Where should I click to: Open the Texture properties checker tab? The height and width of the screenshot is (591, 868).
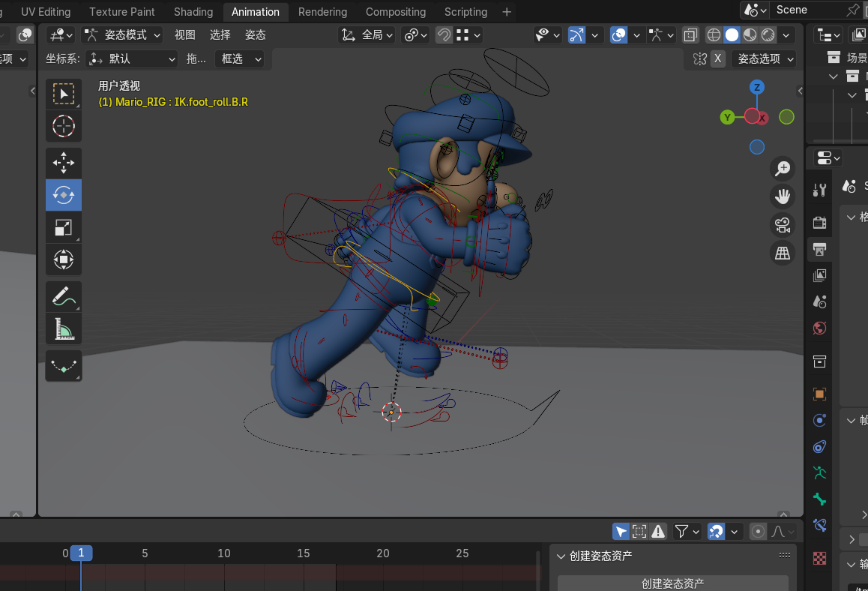[819, 558]
